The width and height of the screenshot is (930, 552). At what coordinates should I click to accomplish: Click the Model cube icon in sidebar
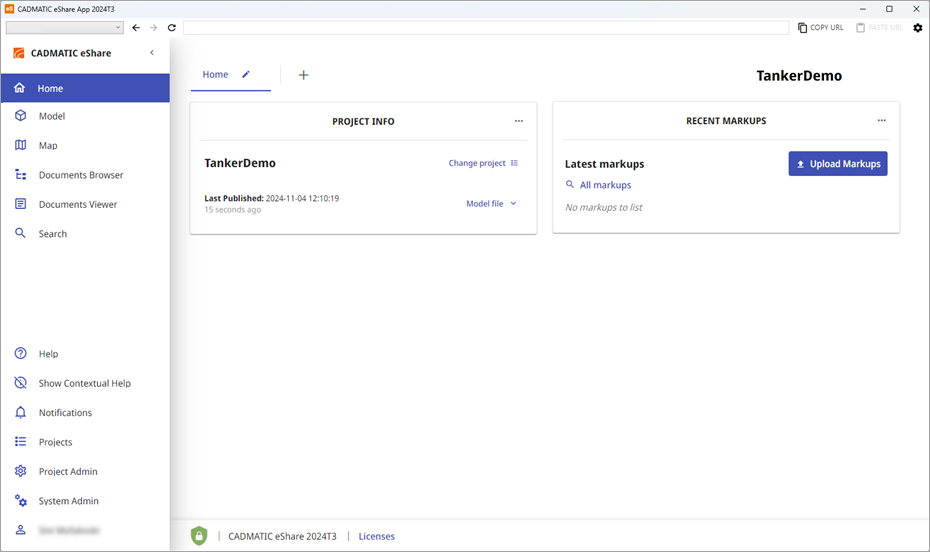(20, 116)
